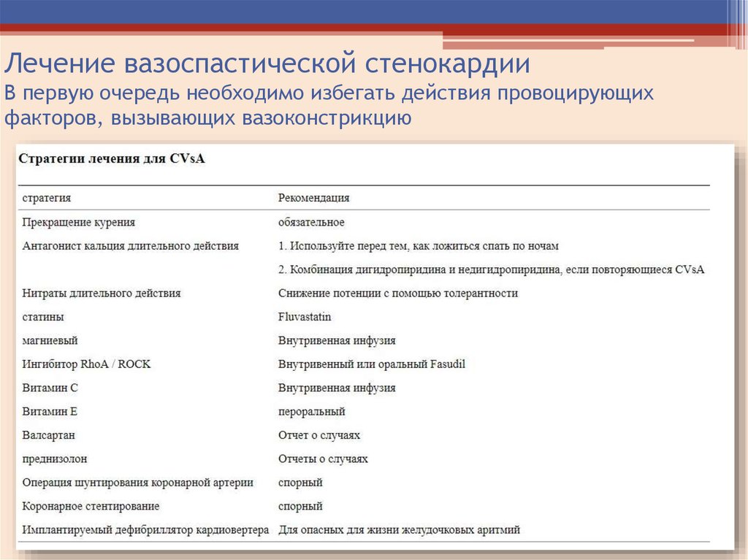Select the table heading Стратегии лечения для CVsA
This screenshot has width=748, height=560.
(x=111, y=158)
